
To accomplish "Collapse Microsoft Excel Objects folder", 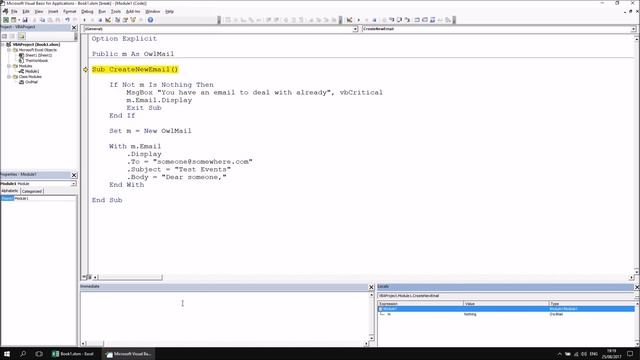I will (9, 50).
